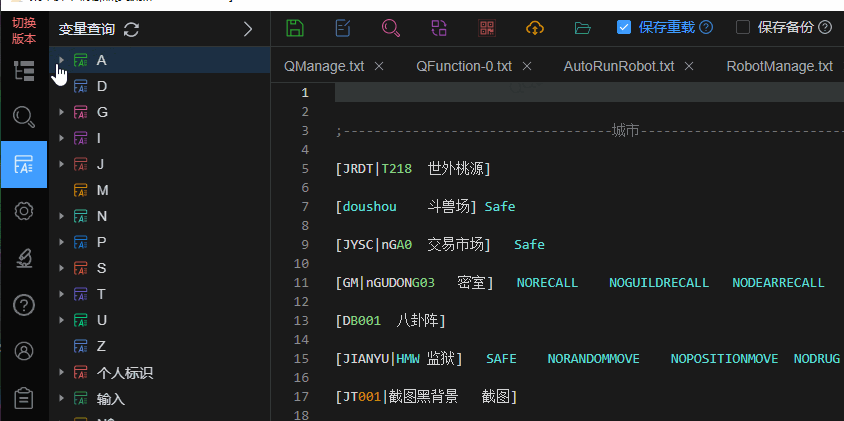Click line number 1 in the gutter
This screenshot has width=844, height=421.
[305, 93]
